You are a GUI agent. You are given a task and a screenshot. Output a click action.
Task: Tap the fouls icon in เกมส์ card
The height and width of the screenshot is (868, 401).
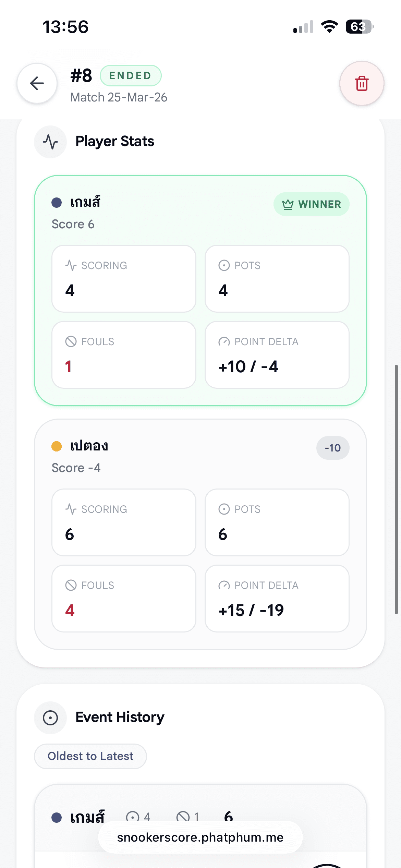point(71,341)
